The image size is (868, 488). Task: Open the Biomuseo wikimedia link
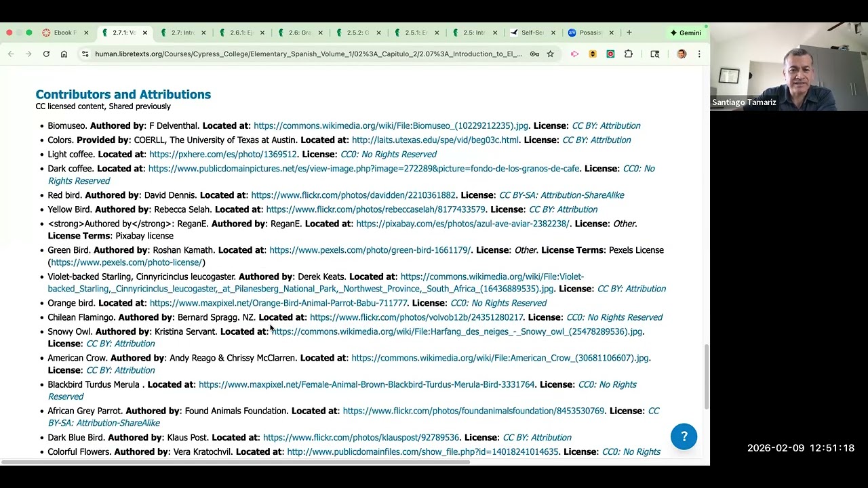click(x=391, y=125)
